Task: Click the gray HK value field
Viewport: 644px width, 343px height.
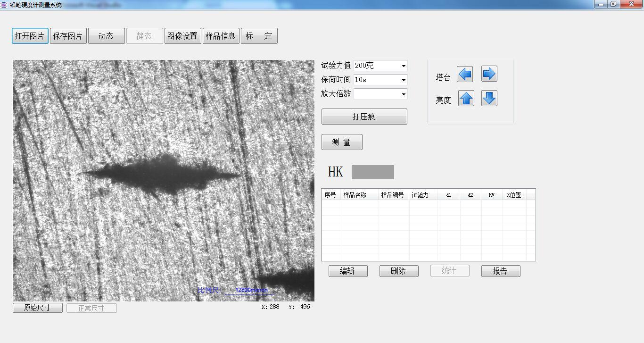Action: click(x=372, y=172)
